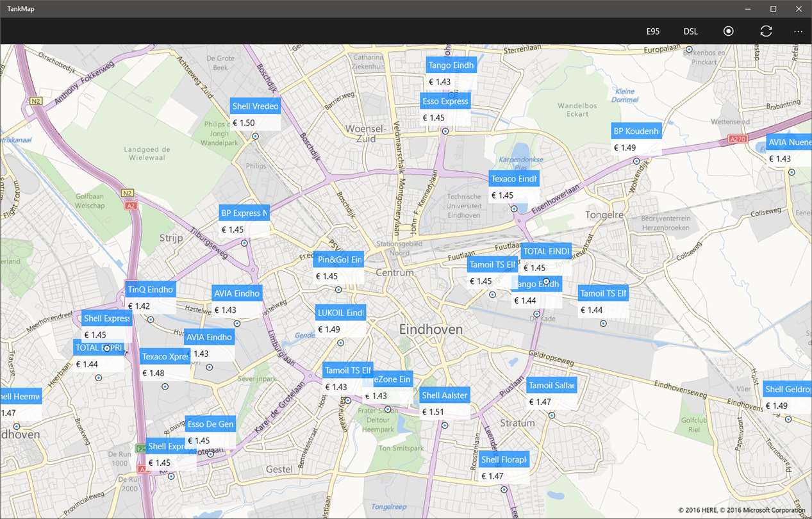
Task: Click map pin below Tamoil Sallaerts
Action: pos(551,415)
